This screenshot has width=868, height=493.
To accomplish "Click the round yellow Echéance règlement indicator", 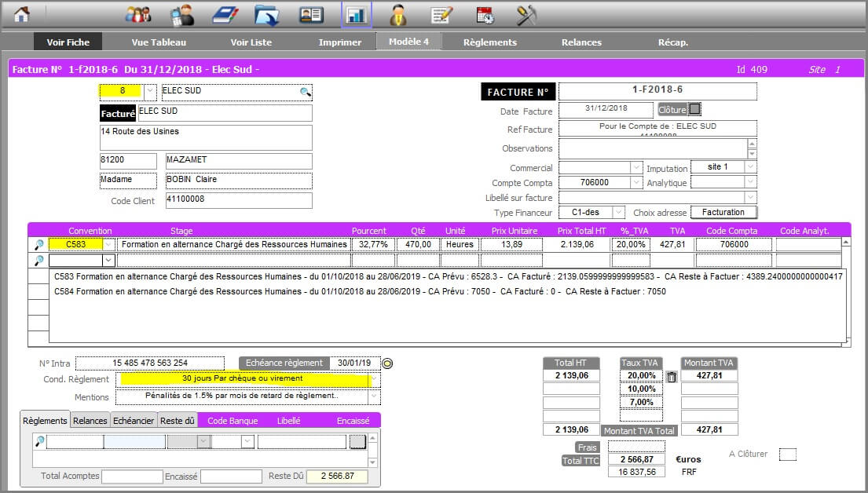I will pos(387,363).
